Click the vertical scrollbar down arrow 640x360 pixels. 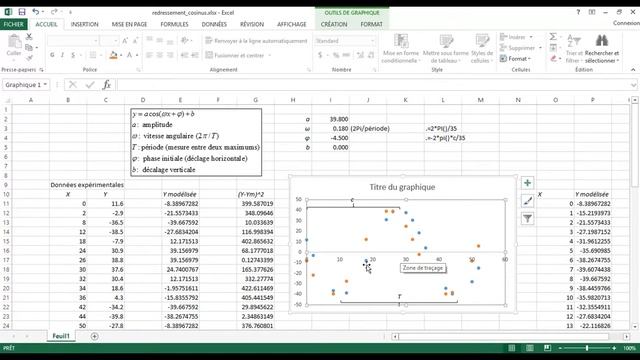(635, 327)
